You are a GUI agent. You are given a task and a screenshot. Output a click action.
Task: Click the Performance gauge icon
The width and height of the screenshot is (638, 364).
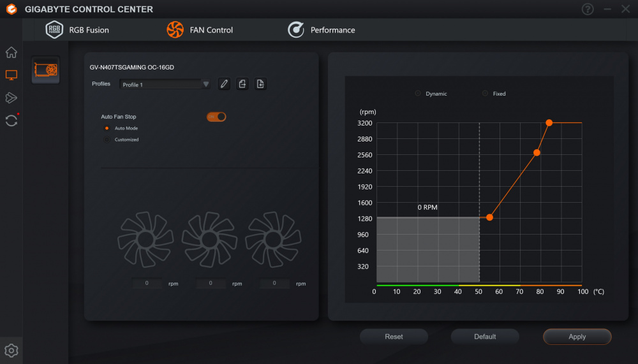pos(296,30)
